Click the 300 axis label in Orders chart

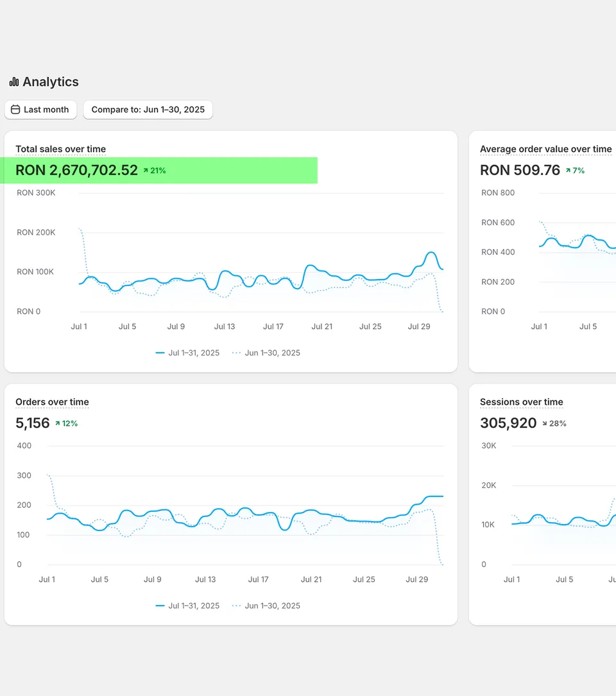click(x=24, y=475)
